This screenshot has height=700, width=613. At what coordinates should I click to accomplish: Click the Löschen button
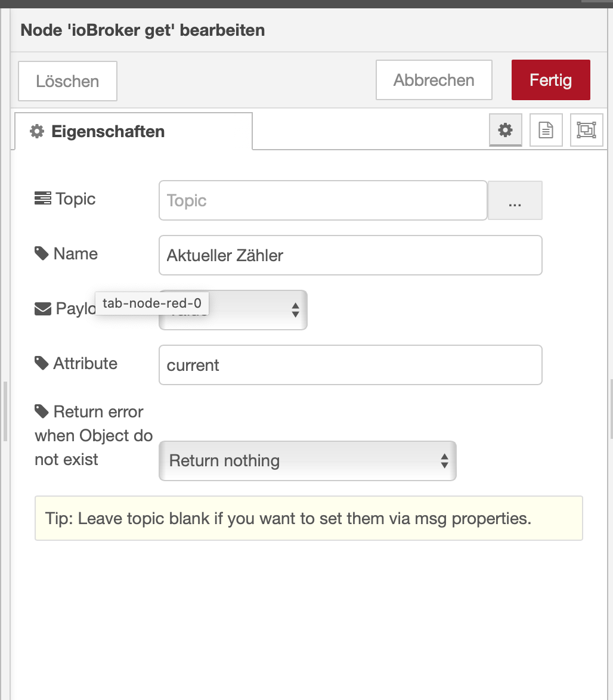coord(67,81)
